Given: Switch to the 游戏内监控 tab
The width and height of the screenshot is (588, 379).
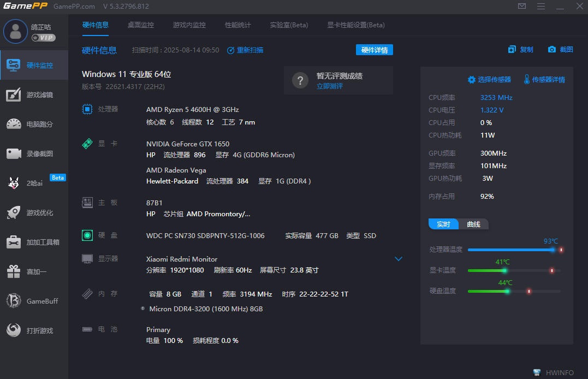Looking at the screenshot, I should coord(189,25).
